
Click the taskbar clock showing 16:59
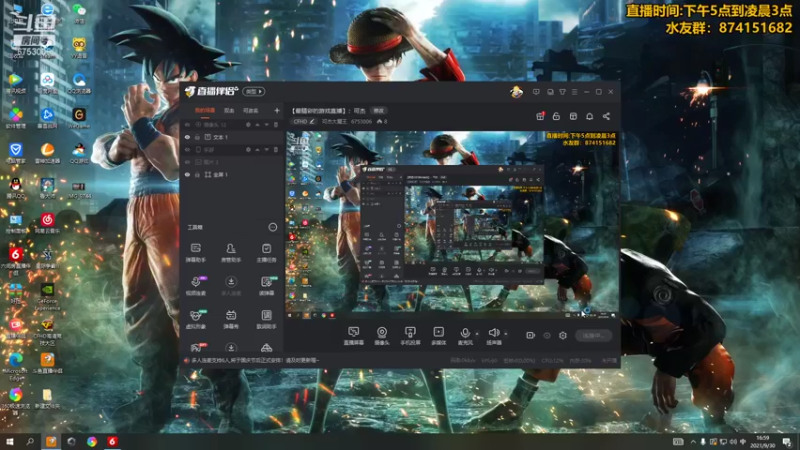[x=762, y=441]
